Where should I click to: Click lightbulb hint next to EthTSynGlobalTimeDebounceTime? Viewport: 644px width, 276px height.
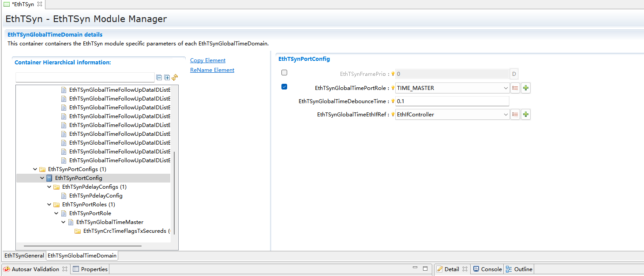pyautogui.click(x=393, y=101)
